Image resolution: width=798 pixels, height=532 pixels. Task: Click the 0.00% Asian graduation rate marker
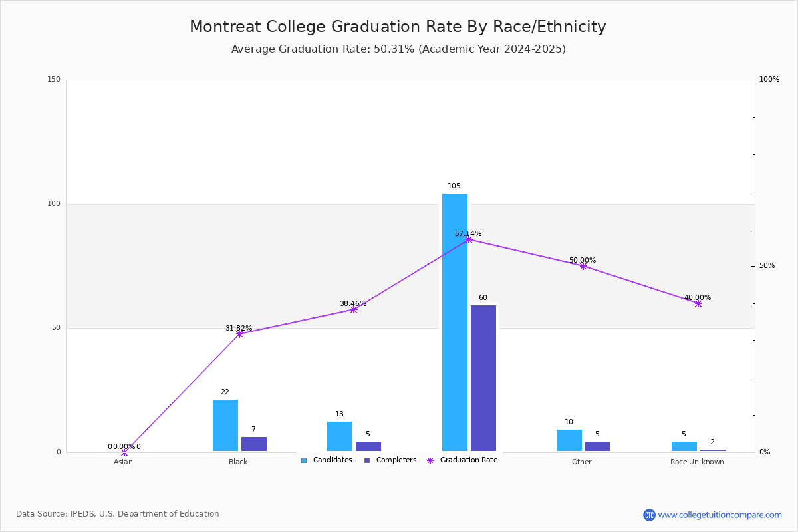click(x=124, y=452)
